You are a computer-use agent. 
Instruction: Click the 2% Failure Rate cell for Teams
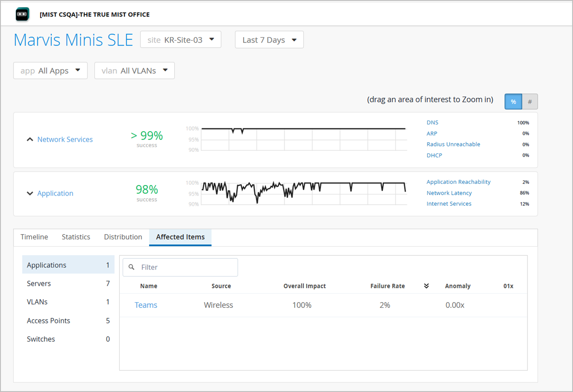click(385, 305)
